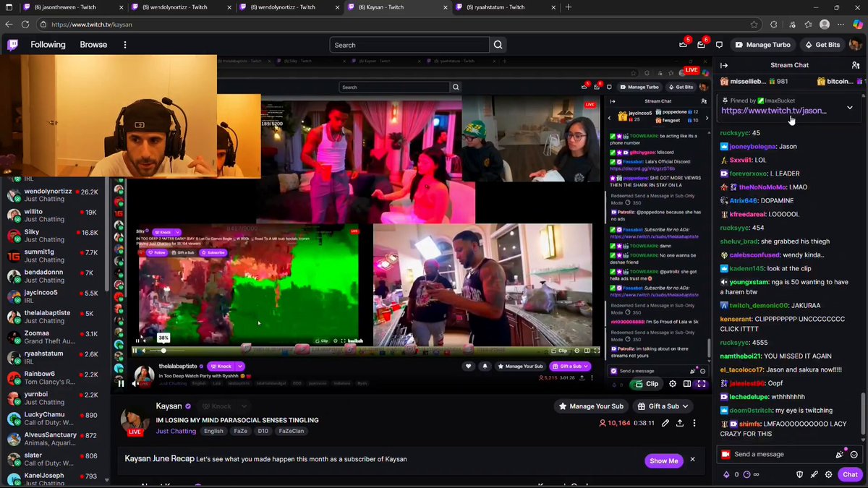Viewport: 868px width, 488px height.
Task: Click the chat panel scrollbar
Action: click(x=864, y=412)
